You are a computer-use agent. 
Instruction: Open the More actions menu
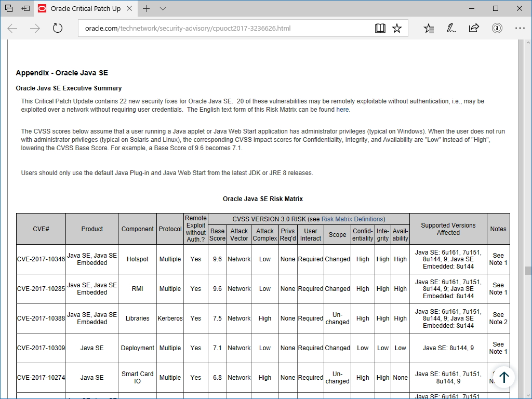tap(520, 28)
